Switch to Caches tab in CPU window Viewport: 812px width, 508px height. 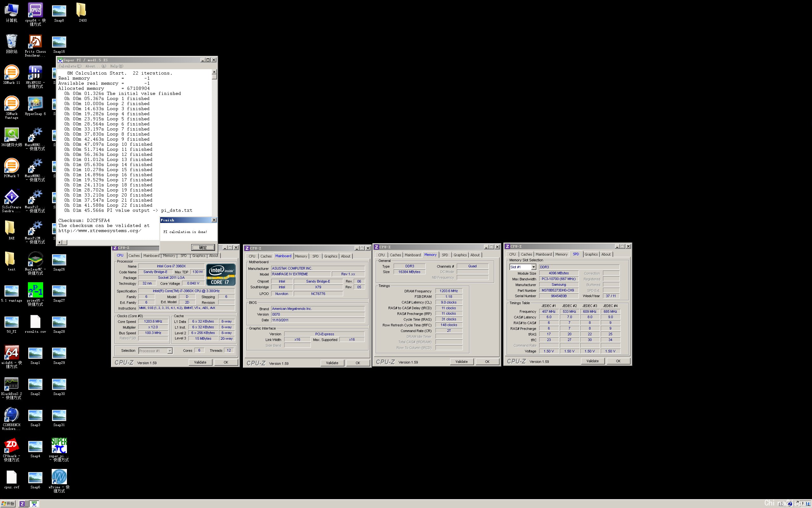[134, 256]
